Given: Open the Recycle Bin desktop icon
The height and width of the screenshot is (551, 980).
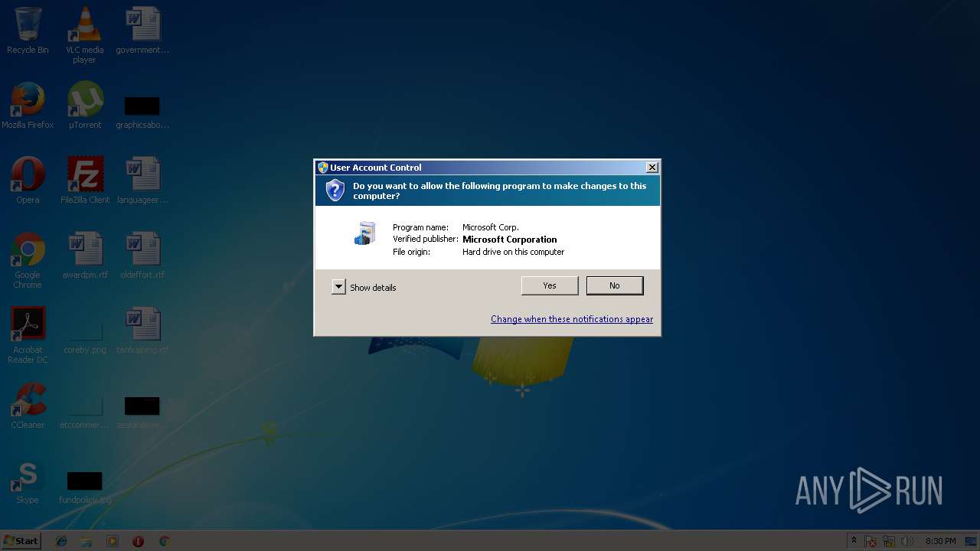Looking at the screenshot, I should point(28,31).
